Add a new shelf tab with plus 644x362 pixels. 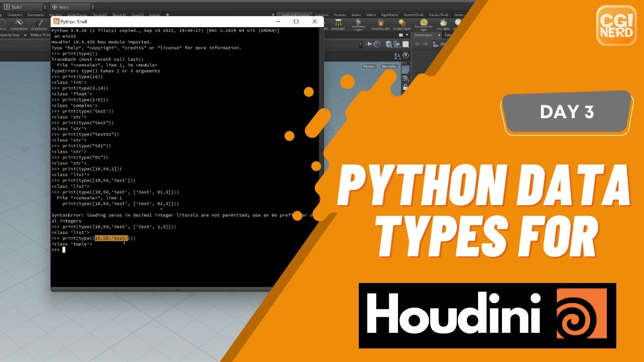pyautogui.click(x=168, y=15)
